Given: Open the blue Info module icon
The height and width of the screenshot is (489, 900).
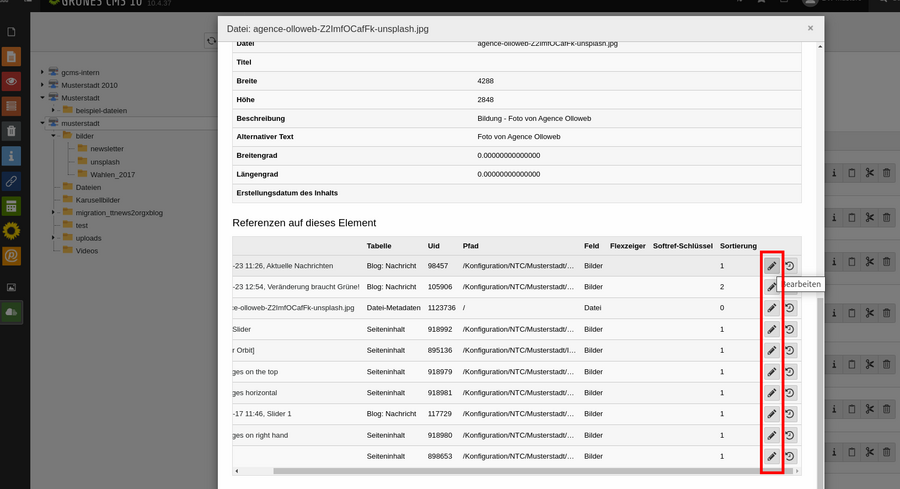Looking at the screenshot, I should tap(11, 156).
